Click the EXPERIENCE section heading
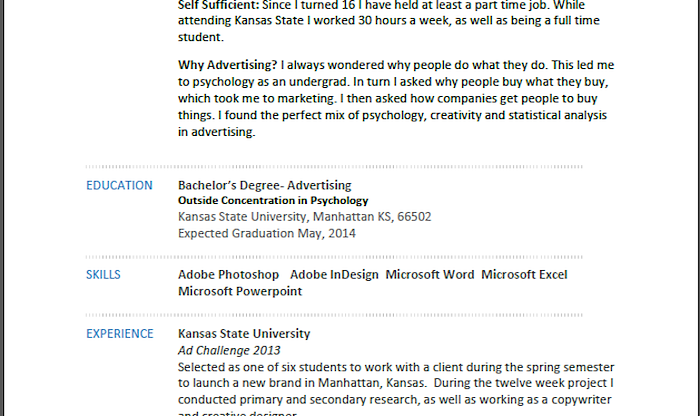The height and width of the screenshot is (416, 700). point(120,334)
